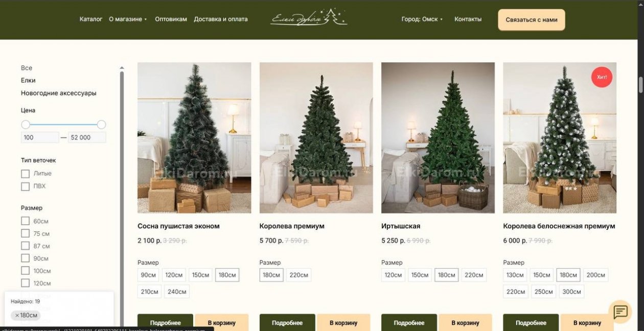Tick the 60см size checkbox
The height and width of the screenshot is (331, 644).
[x=25, y=221]
